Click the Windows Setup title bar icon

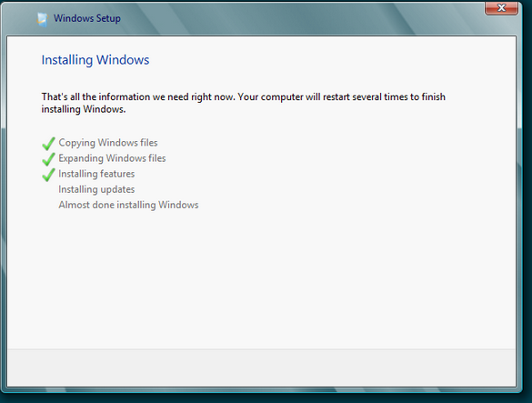coord(43,19)
